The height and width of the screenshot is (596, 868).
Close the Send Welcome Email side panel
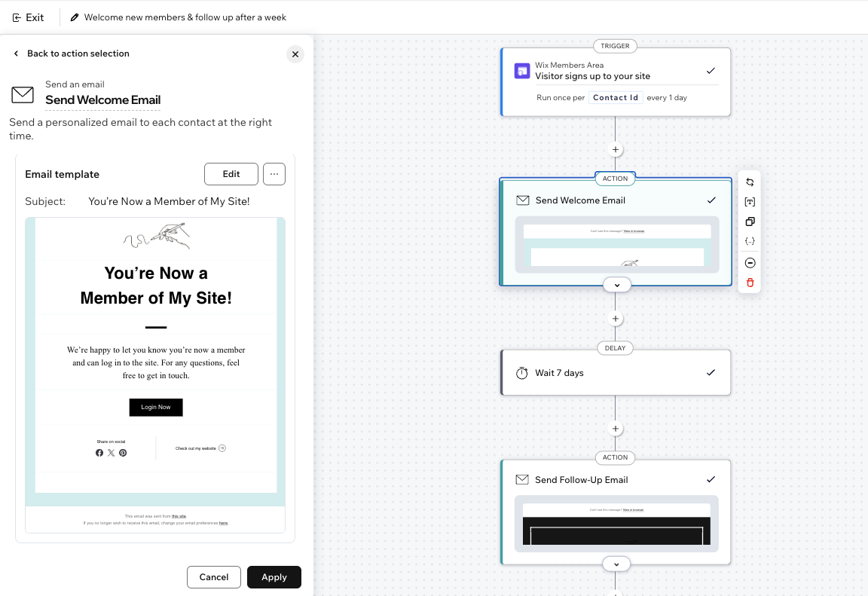[x=295, y=54]
